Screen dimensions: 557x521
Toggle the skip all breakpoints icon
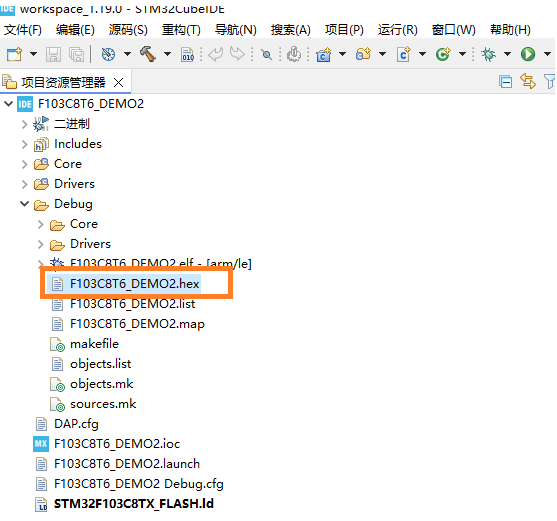266,55
